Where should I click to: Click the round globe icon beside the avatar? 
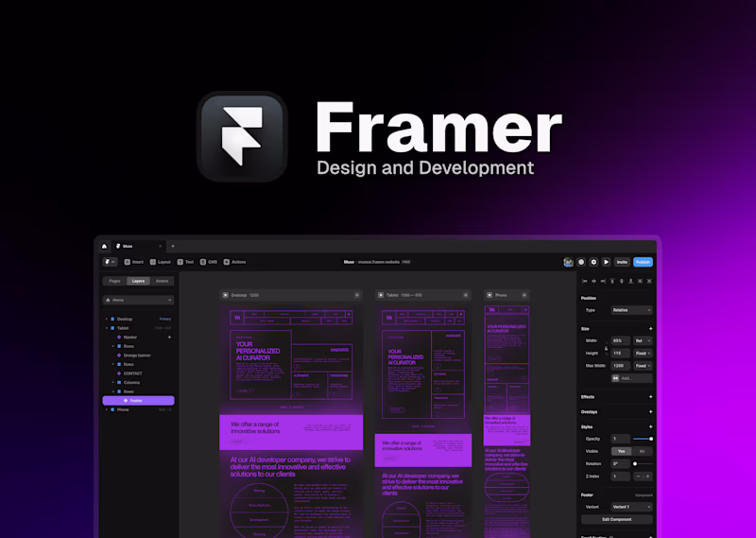581,262
